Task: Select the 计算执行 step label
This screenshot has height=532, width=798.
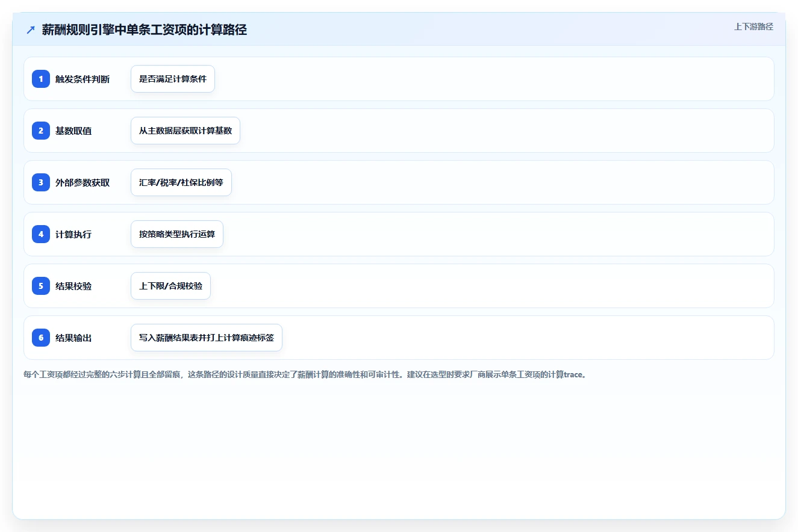Action: click(73, 234)
